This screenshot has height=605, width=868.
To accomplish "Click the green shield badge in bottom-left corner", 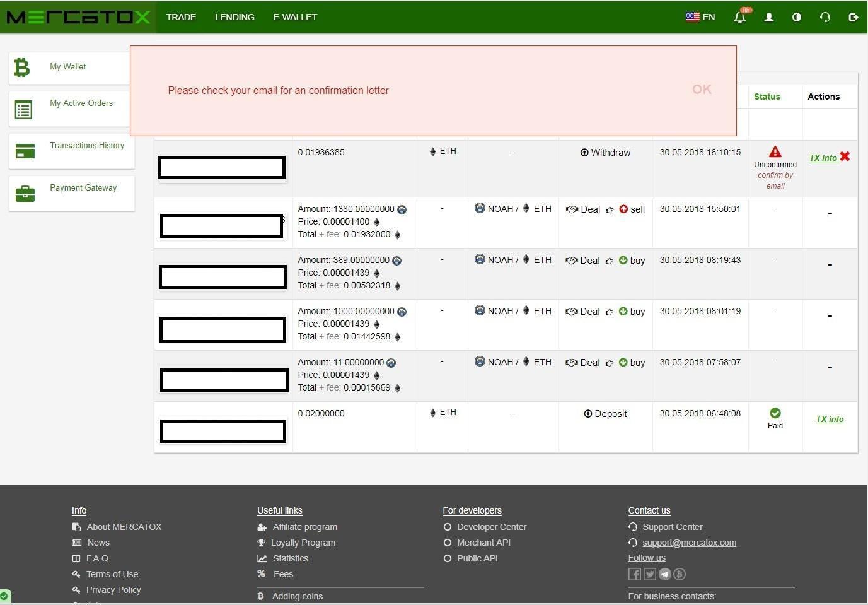I will [4, 596].
